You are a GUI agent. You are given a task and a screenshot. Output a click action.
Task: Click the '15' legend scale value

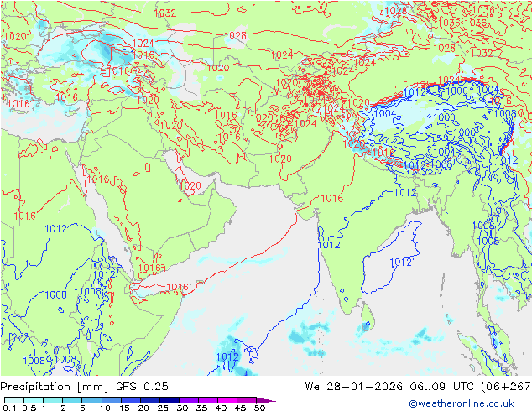[124, 408]
